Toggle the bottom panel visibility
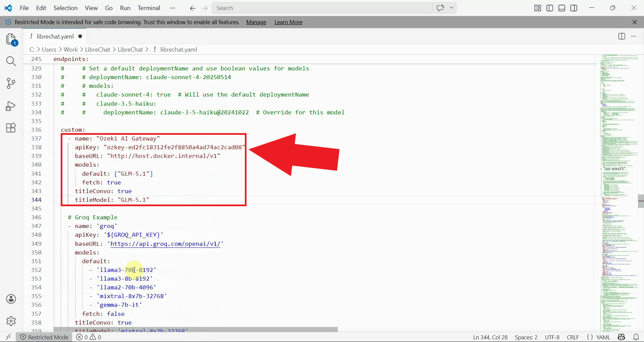Screen dimensions: 644x342 pos(562,8)
